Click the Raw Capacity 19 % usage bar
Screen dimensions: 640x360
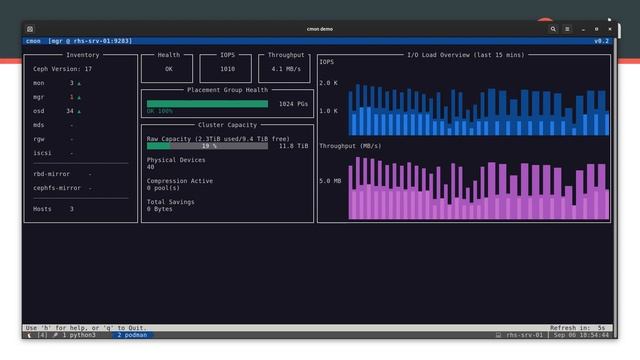tap(207, 146)
